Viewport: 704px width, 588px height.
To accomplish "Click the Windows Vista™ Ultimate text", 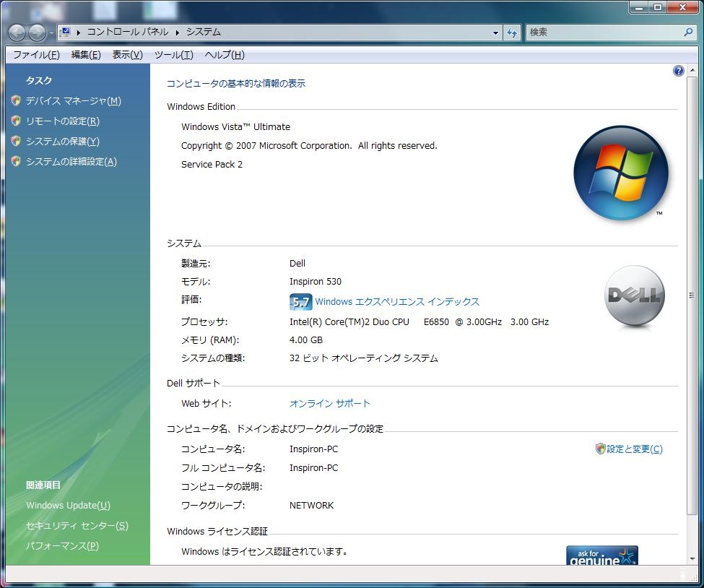I will tap(235, 126).
